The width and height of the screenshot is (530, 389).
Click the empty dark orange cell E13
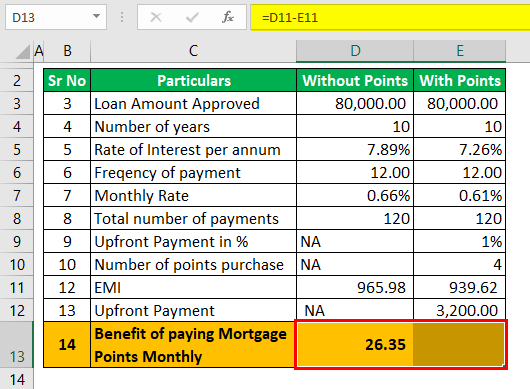tap(459, 345)
